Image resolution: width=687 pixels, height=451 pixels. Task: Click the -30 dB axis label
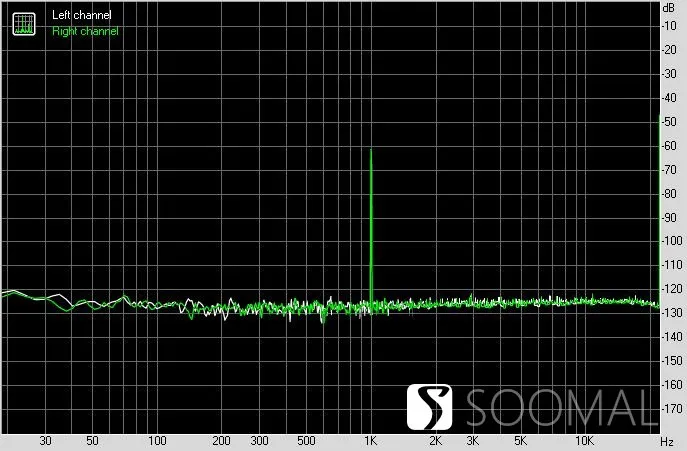point(669,74)
